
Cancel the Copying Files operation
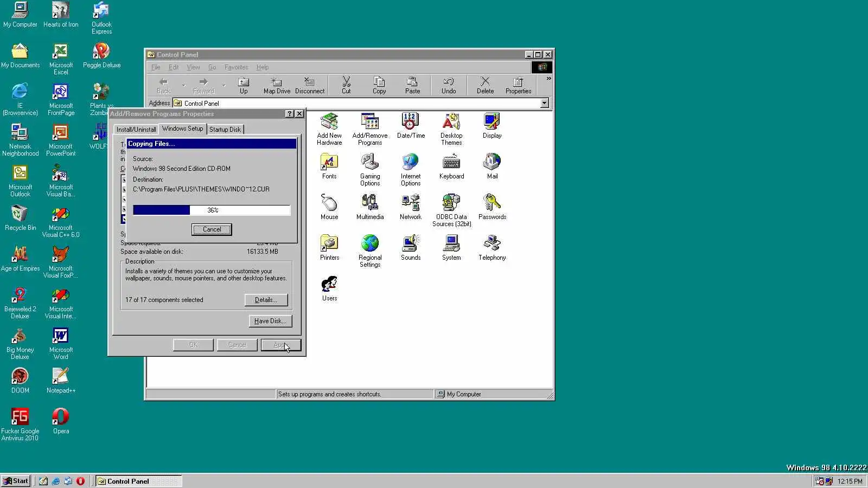click(212, 229)
